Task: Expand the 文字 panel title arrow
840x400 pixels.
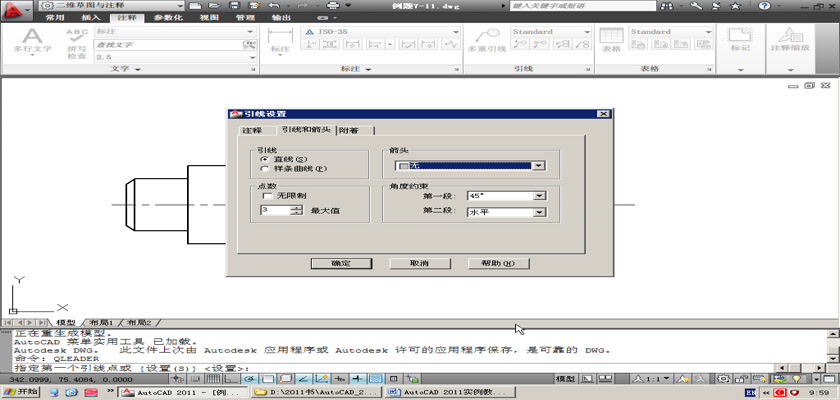Action: coord(138,70)
